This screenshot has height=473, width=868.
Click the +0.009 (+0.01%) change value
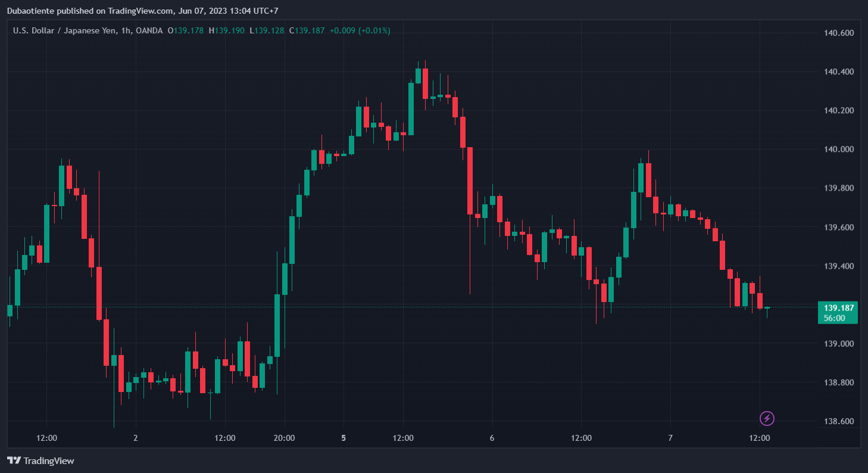(360, 30)
